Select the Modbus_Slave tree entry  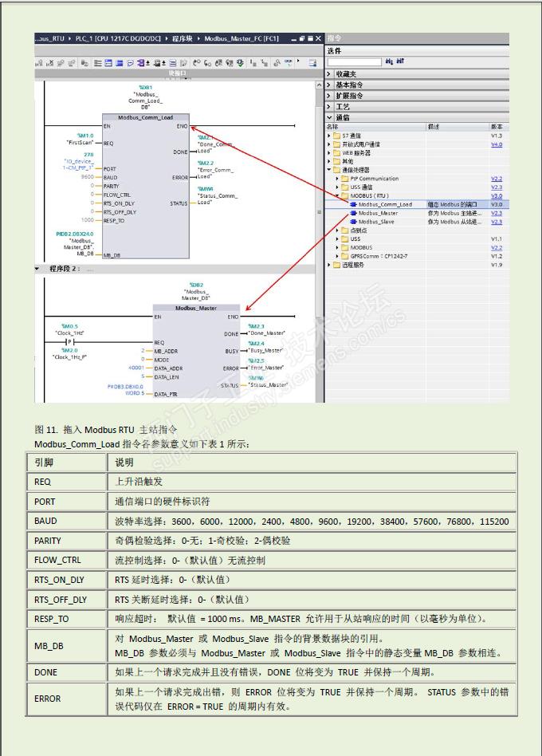point(376,222)
